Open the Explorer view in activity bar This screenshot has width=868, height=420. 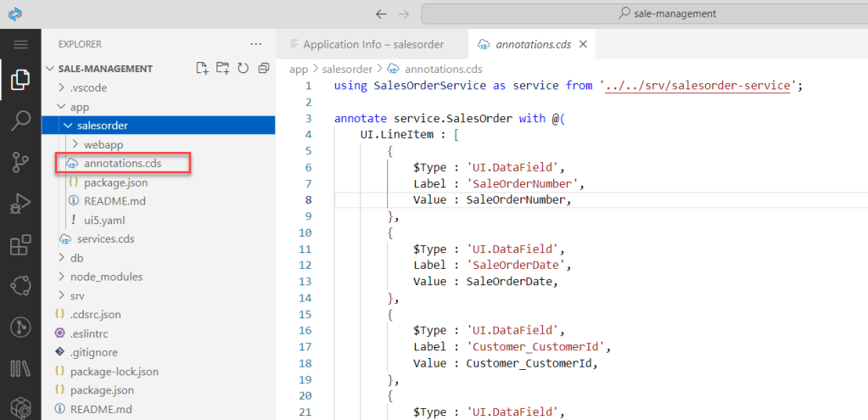point(20,81)
